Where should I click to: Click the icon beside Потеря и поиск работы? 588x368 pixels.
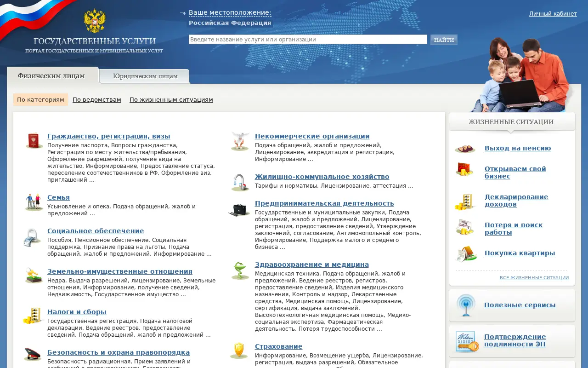(x=465, y=227)
